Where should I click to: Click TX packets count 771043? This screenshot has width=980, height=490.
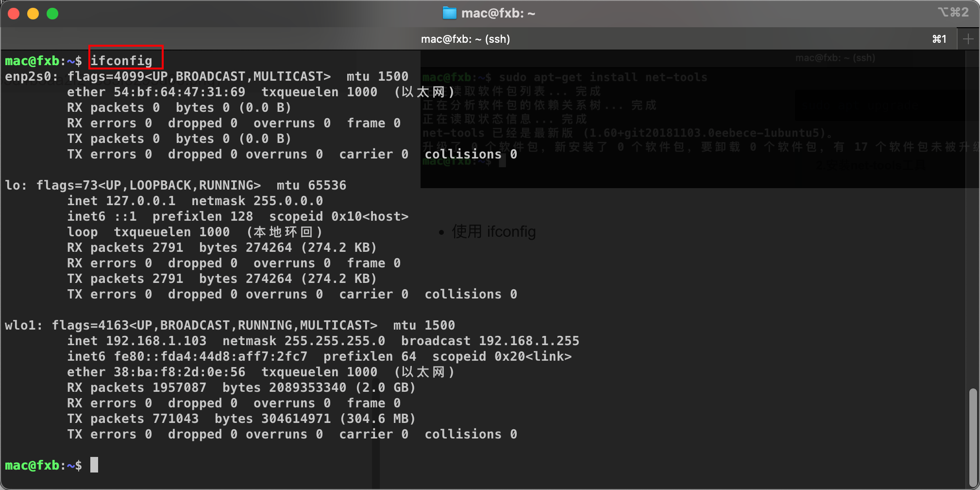tap(176, 419)
